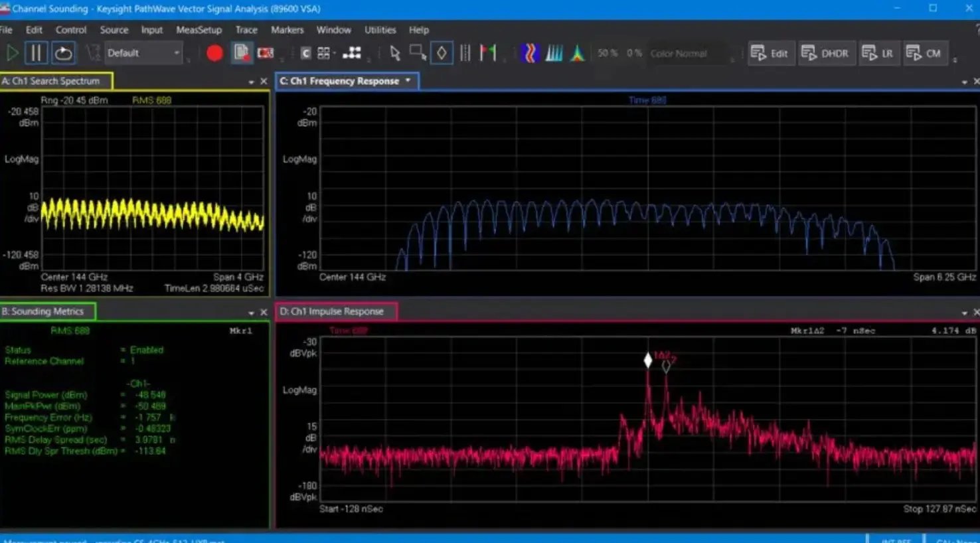Open the Sounding Metrics panel options arrow

[x=252, y=312]
